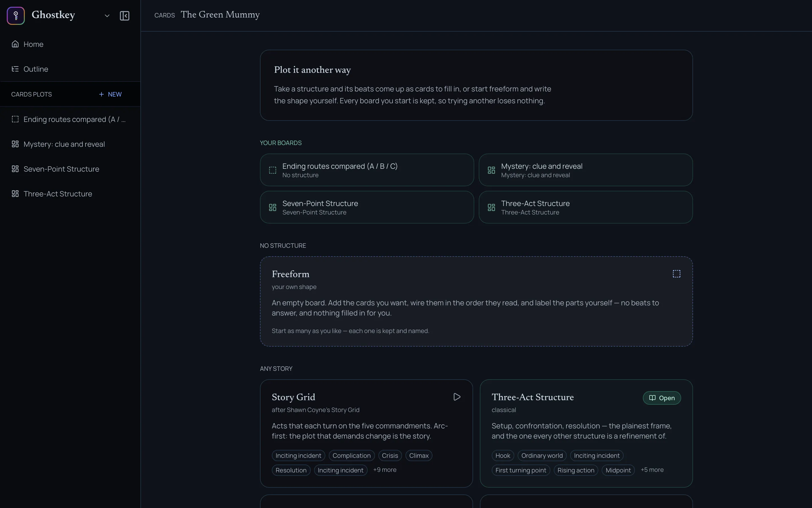Click the grid icon on Seven-Point board card
The width and height of the screenshot is (812, 508).
coord(273,208)
